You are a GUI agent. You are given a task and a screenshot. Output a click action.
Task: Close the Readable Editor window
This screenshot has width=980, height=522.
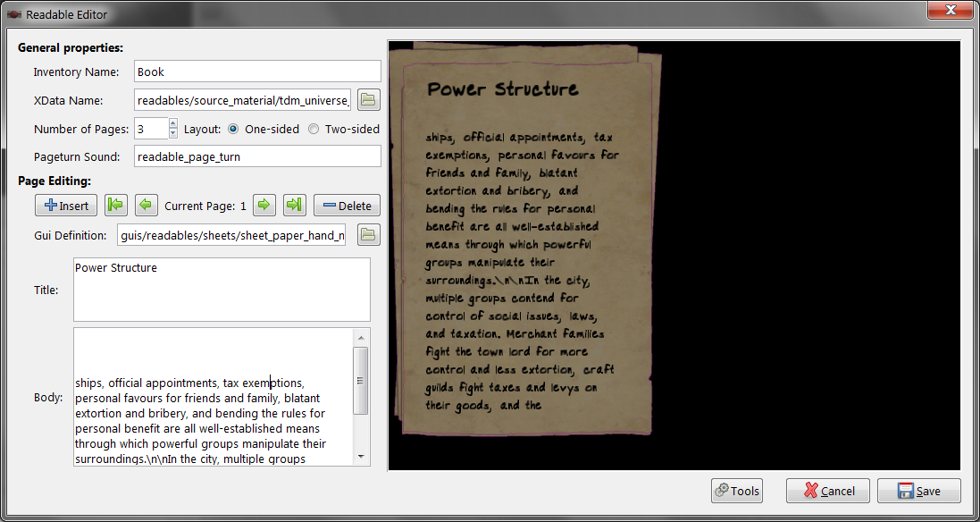point(950,9)
